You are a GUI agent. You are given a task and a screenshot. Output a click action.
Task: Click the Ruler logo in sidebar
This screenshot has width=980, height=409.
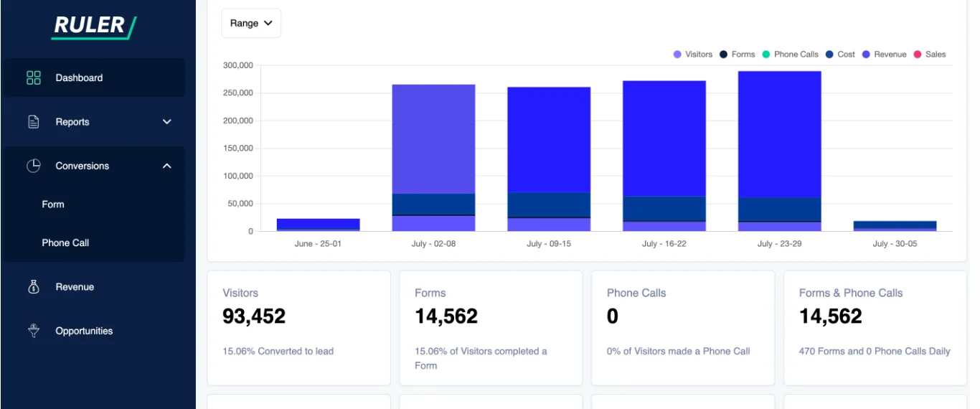[94, 27]
